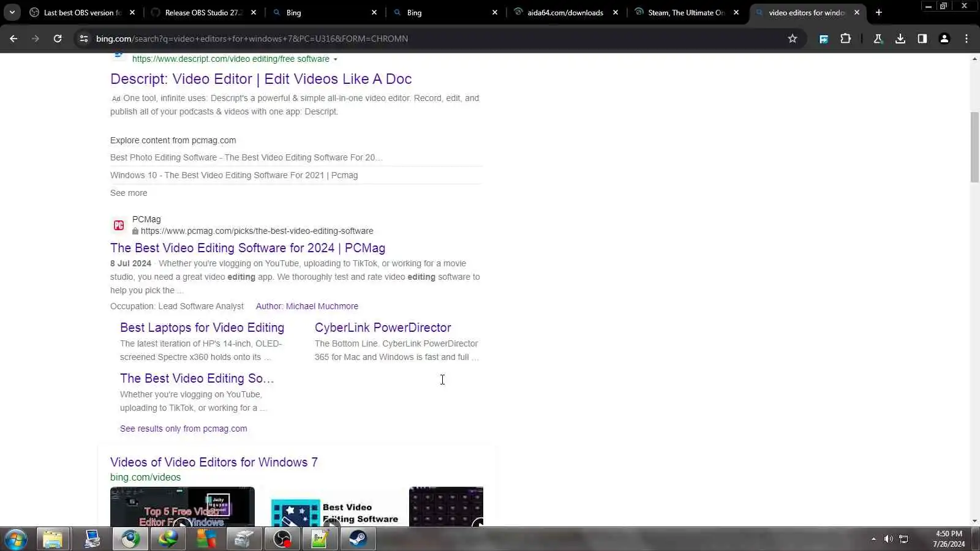Open the Windows Start menu orb
The image size is (980, 551).
coord(15,539)
